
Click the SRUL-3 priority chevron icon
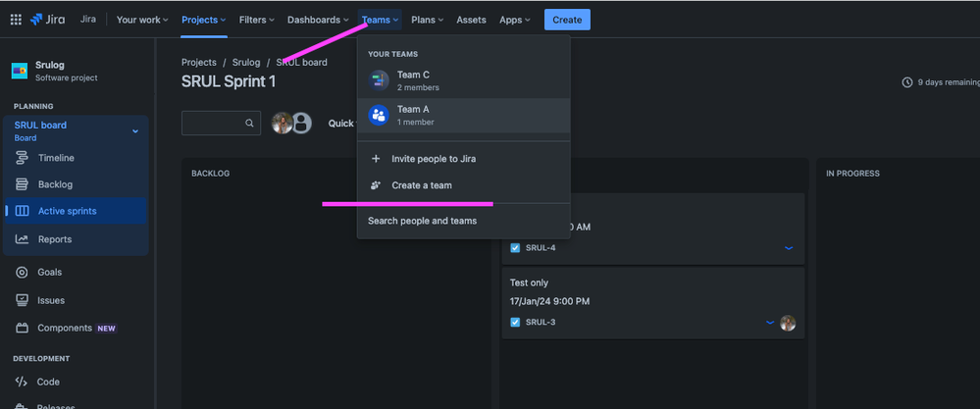(x=770, y=323)
